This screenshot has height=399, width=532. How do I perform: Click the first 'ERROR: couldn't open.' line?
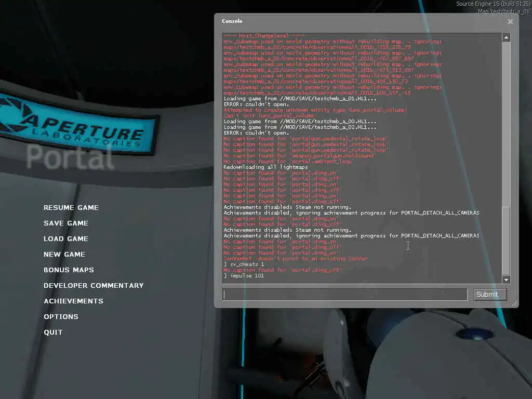click(256, 104)
